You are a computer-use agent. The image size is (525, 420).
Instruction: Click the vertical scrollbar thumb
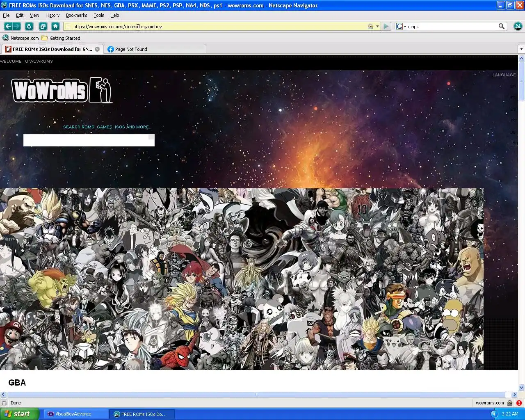tap(521, 81)
